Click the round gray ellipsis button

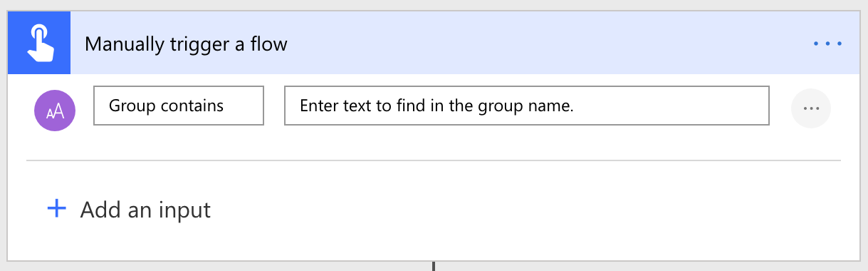[811, 108]
